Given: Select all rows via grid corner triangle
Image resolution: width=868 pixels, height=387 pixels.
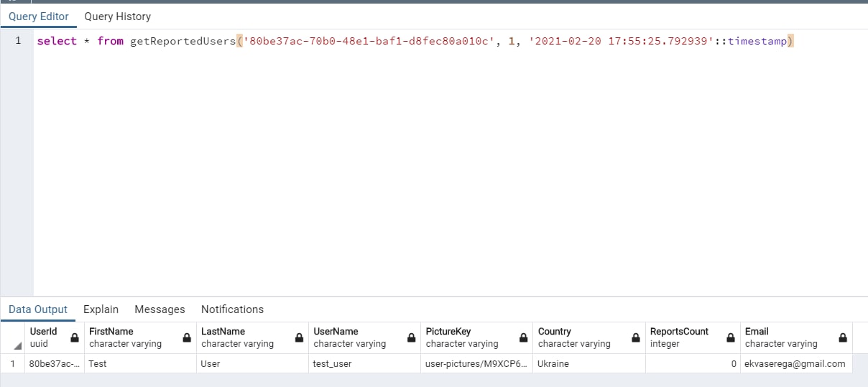Looking at the screenshot, I should click(17, 345).
